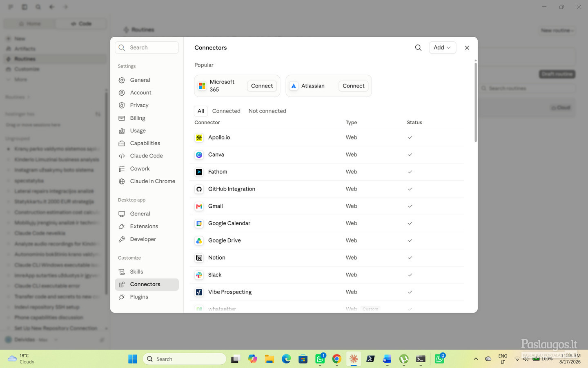
Task: Click the Claude app icon in taskbar
Action: coord(354,359)
